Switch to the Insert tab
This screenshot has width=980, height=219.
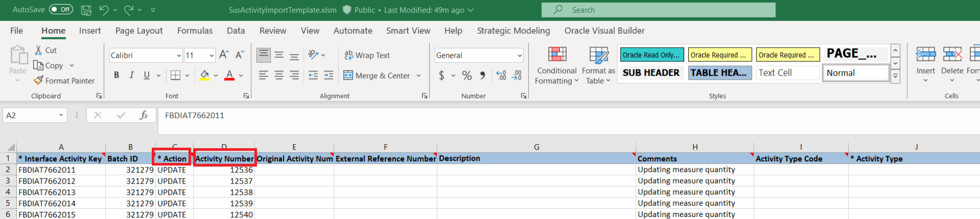[x=90, y=31]
